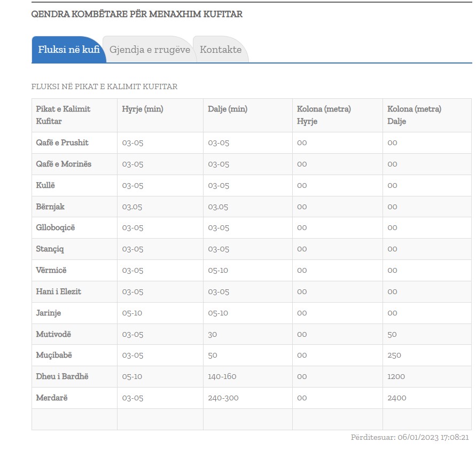Click the Hani i Elezit row label
Screen dimensions: 476x450
59,291
